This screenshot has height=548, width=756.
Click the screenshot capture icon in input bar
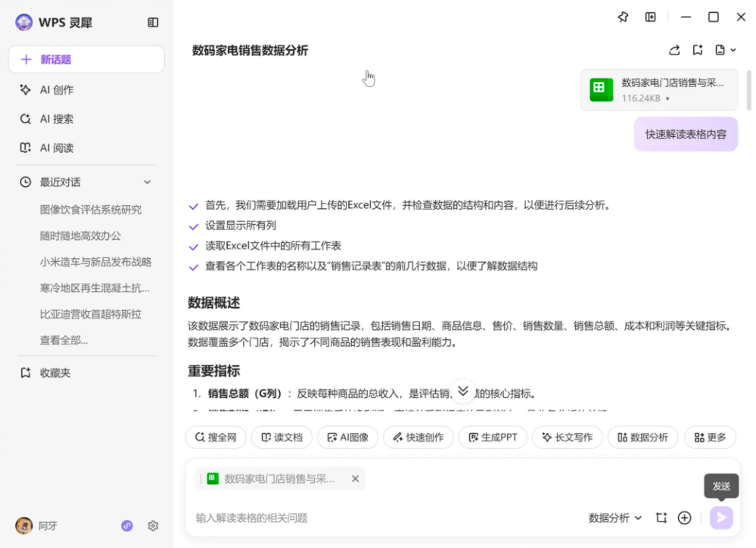(661, 518)
